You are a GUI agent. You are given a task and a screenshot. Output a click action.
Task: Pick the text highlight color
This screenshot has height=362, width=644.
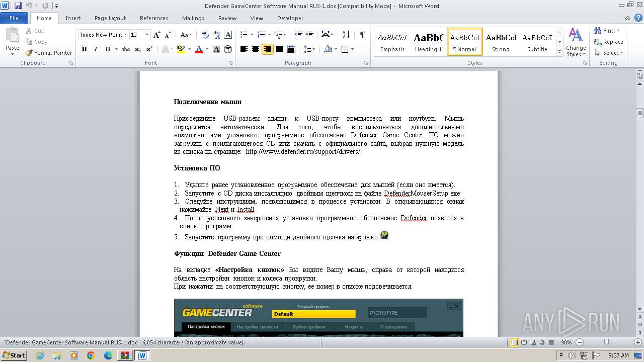pos(180,49)
